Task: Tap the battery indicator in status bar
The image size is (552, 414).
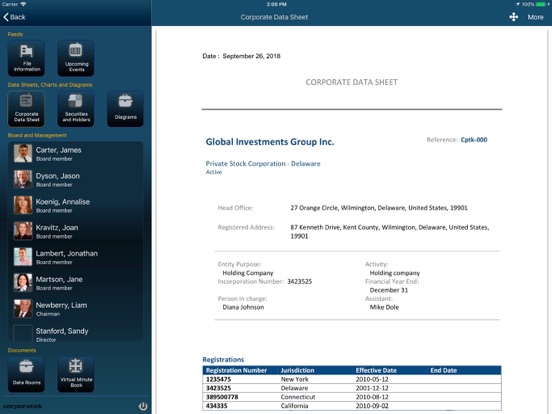Action: click(542, 4)
